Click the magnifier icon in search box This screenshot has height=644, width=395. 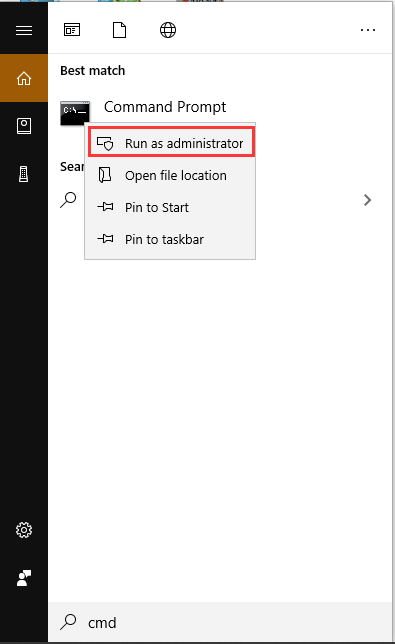68,622
